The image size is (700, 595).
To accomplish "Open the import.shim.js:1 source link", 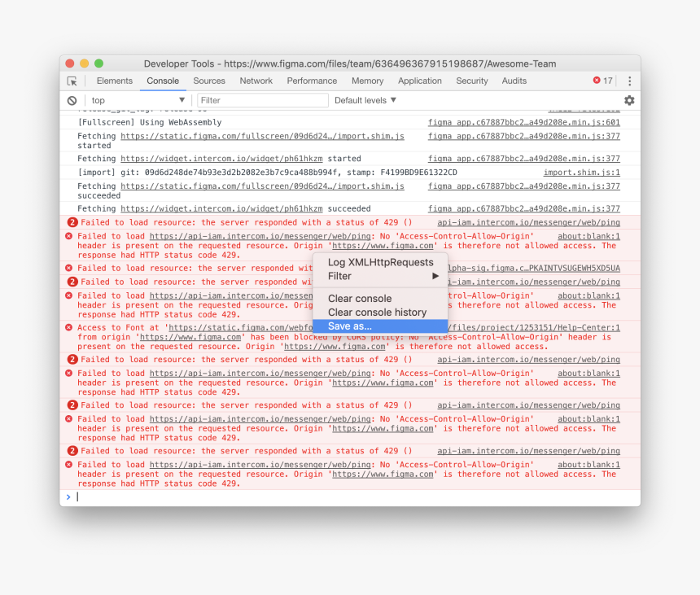I will (x=581, y=173).
